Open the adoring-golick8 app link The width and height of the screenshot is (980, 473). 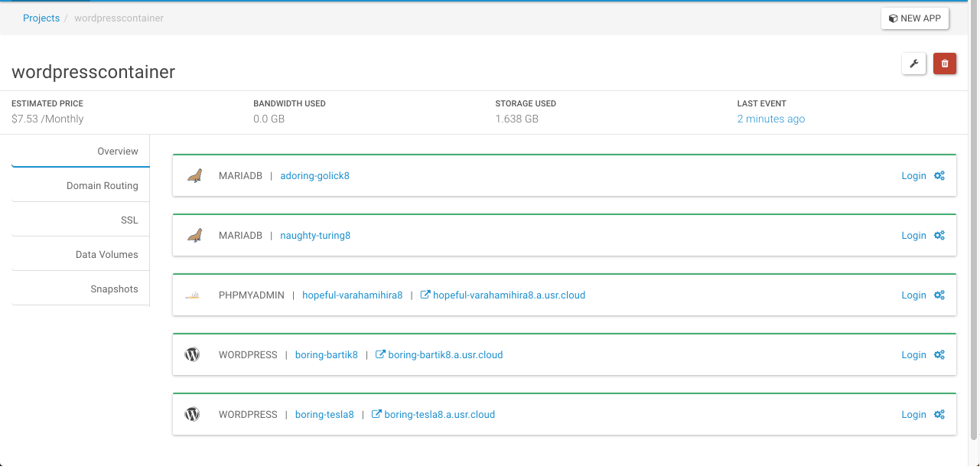[314, 175]
